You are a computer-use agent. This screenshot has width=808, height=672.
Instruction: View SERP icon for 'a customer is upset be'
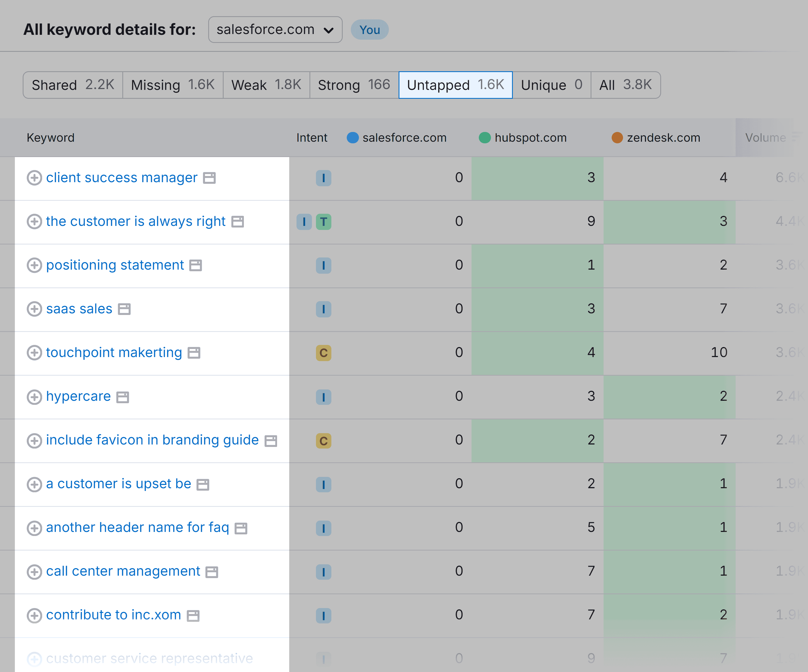(203, 484)
